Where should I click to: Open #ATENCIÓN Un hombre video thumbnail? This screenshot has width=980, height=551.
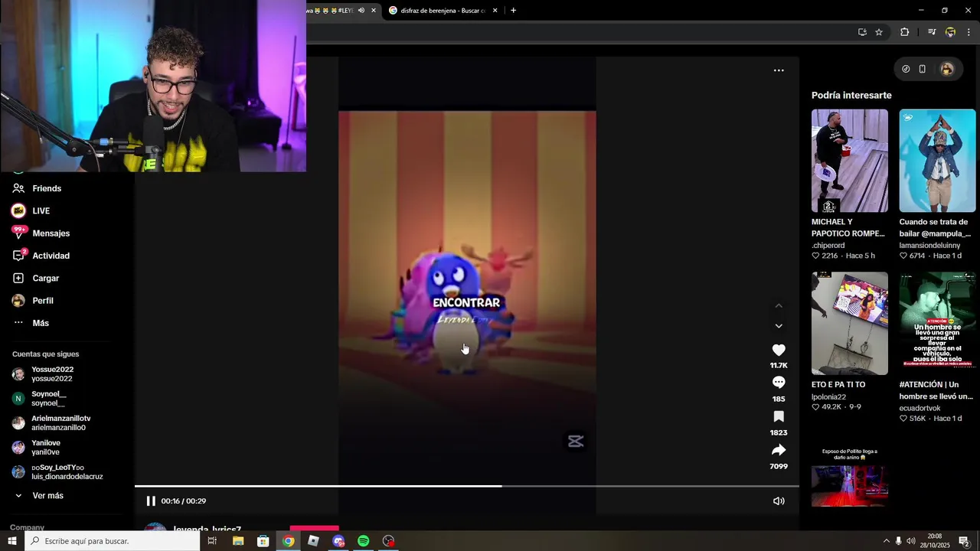point(937,323)
